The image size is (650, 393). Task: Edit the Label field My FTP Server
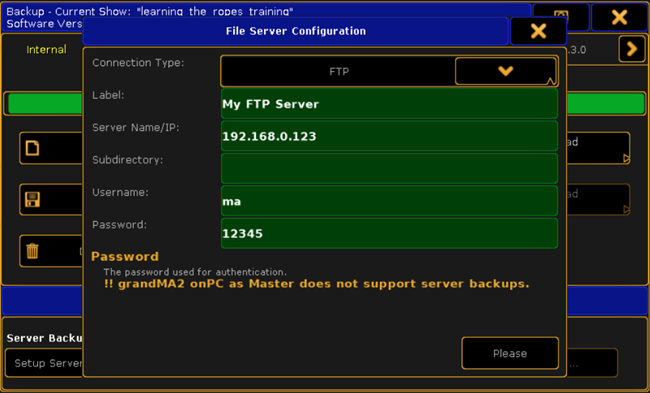[389, 104]
